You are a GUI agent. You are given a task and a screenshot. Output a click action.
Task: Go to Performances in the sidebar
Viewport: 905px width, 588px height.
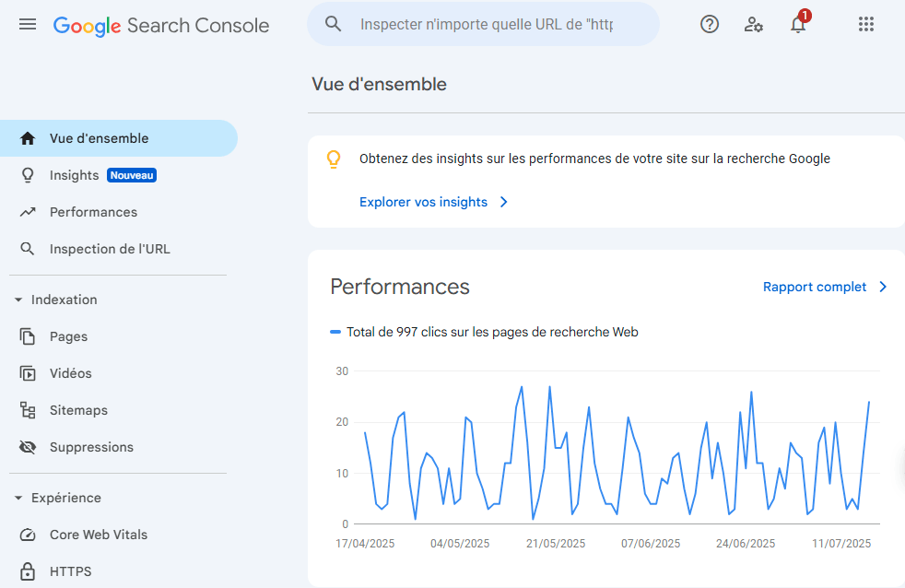coord(93,212)
